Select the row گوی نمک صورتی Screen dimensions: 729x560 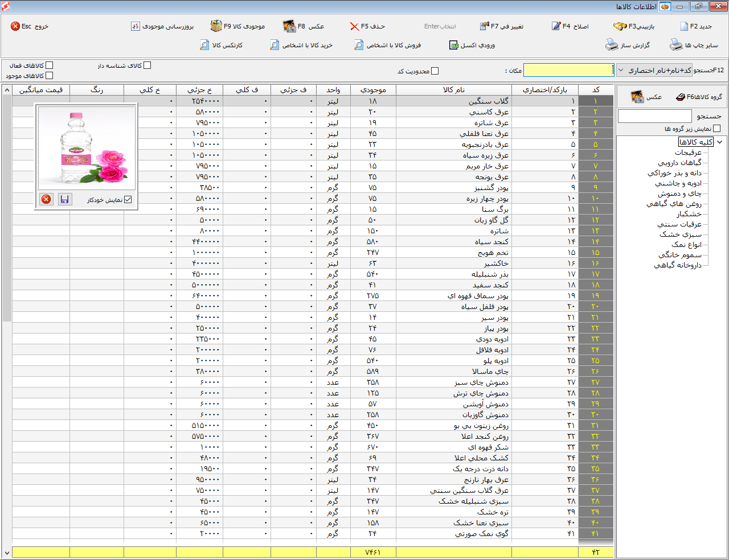tap(313, 534)
